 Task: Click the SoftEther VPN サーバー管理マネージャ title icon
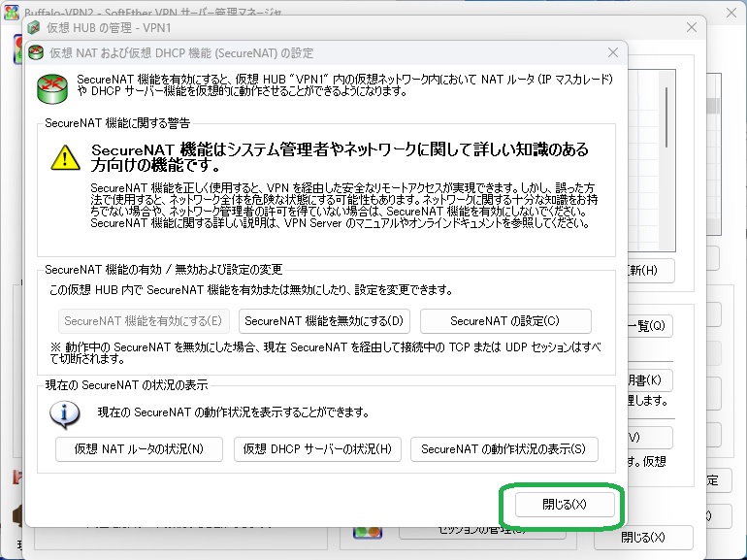click(12, 12)
